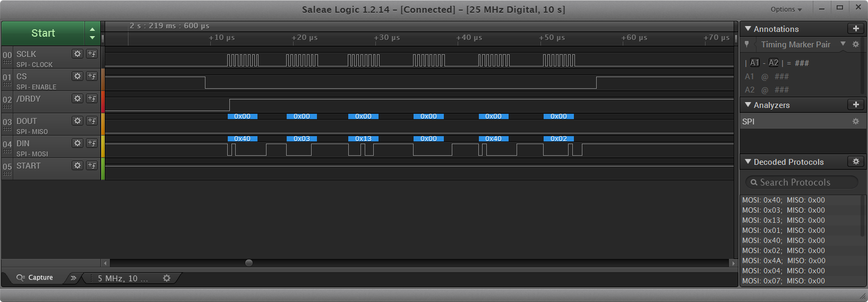Set trigger on /DRDY channel
The image size is (868, 302).
pyautogui.click(x=92, y=98)
